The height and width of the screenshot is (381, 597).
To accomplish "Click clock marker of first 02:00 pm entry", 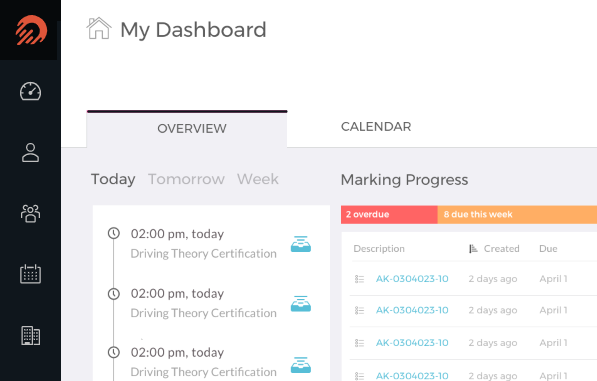I will (114, 233).
